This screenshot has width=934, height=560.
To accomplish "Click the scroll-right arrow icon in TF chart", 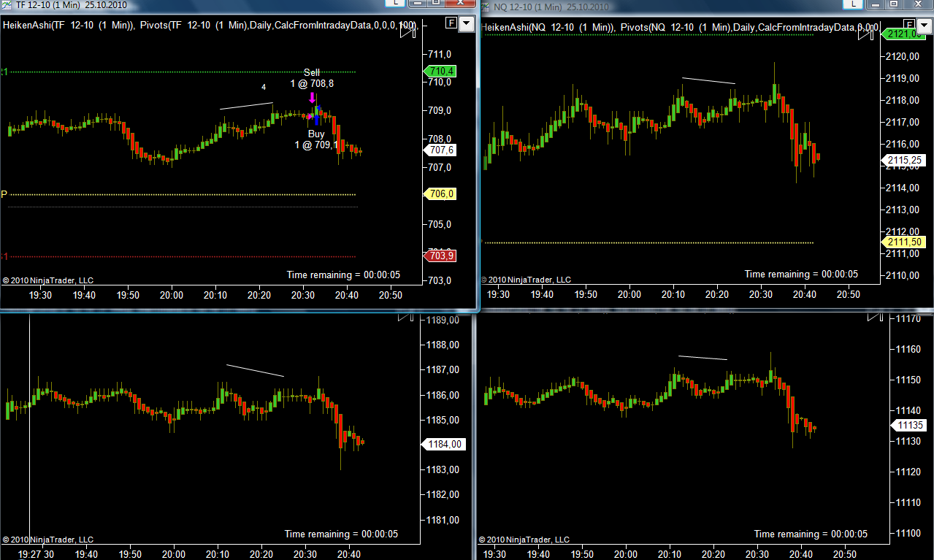I will tap(408, 31).
